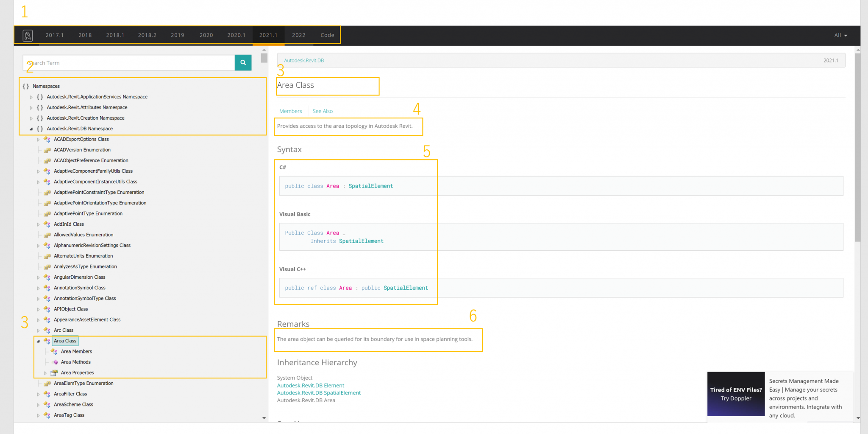Switch to the 2022 version tab
Screen dimensions: 868x434
coord(298,35)
